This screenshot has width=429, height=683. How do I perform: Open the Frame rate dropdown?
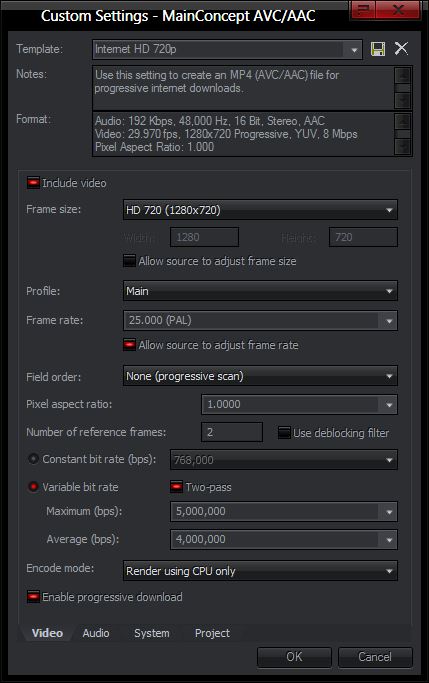[260, 321]
